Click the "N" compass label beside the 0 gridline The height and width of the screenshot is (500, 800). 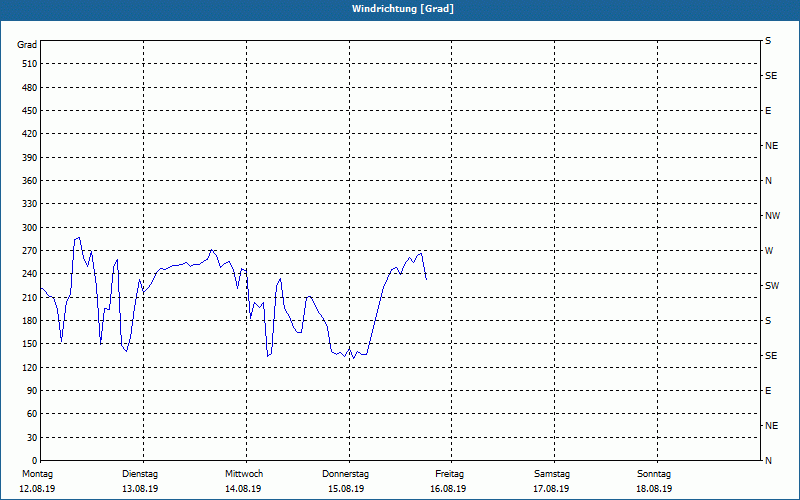tap(768, 461)
